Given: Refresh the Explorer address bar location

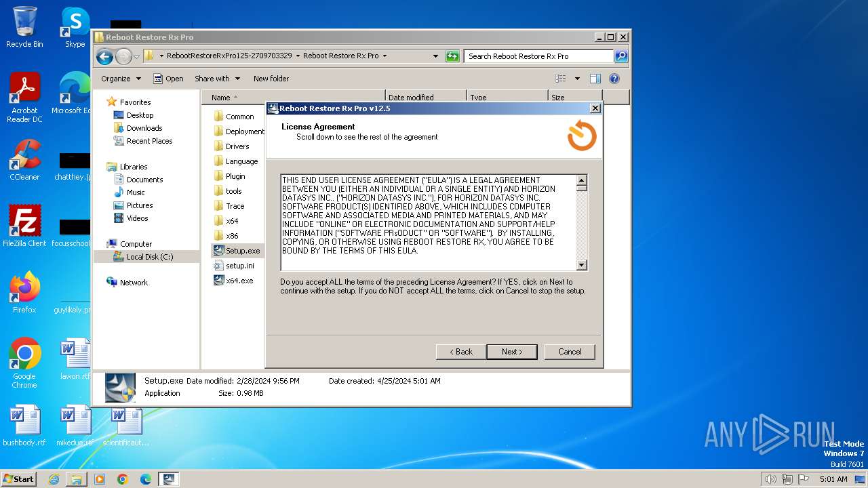Looking at the screenshot, I should (452, 56).
